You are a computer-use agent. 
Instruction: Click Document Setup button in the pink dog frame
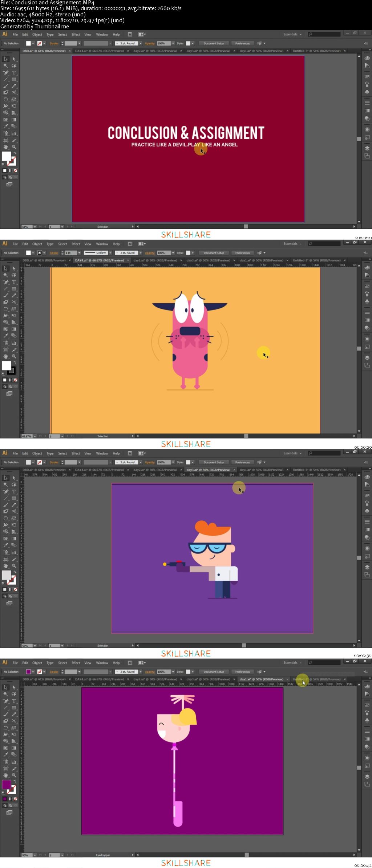[x=214, y=253]
